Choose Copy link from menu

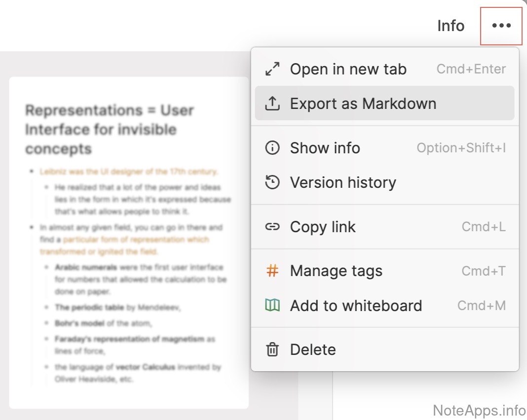point(323,227)
